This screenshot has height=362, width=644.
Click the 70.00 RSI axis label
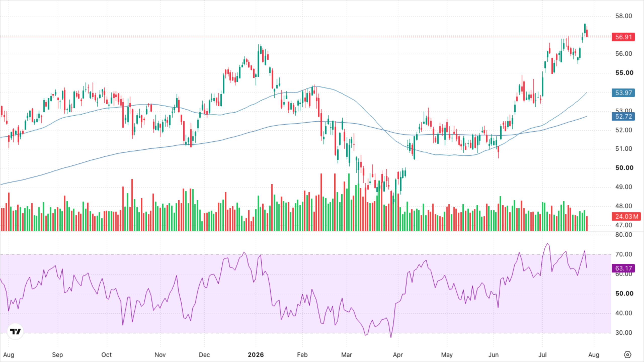pyautogui.click(x=624, y=254)
